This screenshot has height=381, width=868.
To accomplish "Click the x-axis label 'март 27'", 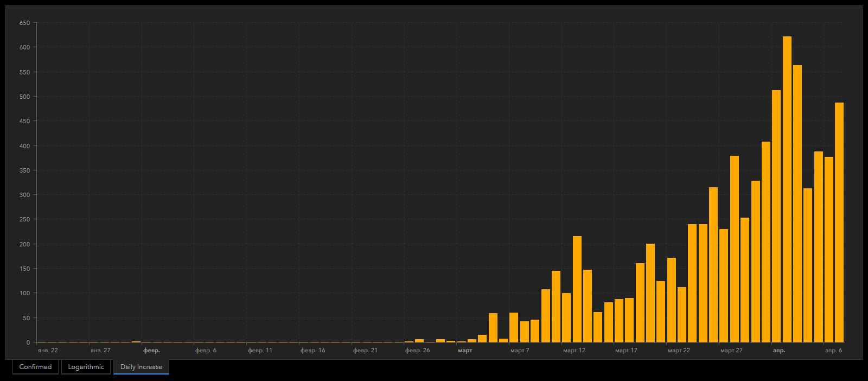I will tap(731, 351).
